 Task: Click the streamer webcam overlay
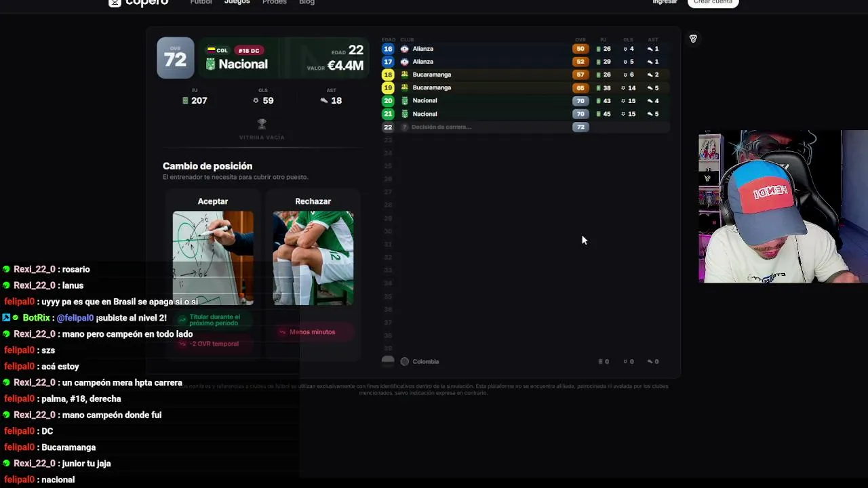pos(783,206)
